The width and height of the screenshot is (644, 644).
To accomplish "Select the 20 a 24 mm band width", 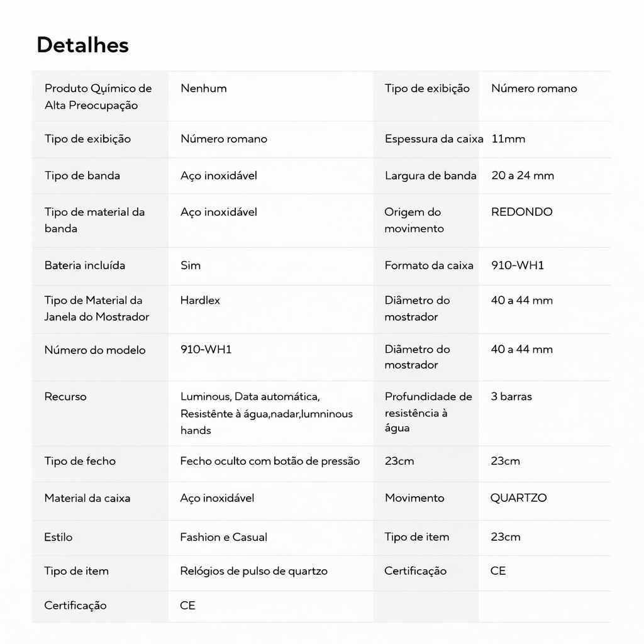I will (523, 175).
